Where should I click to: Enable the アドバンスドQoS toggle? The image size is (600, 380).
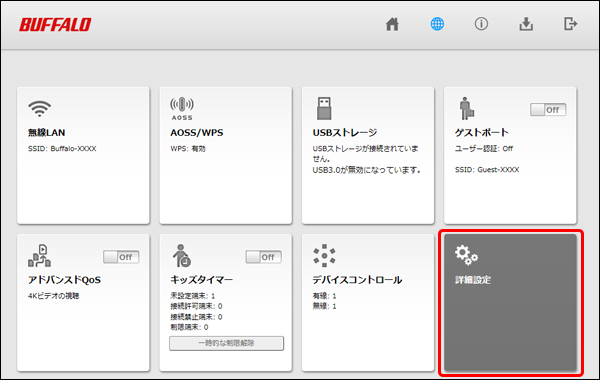point(121,257)
